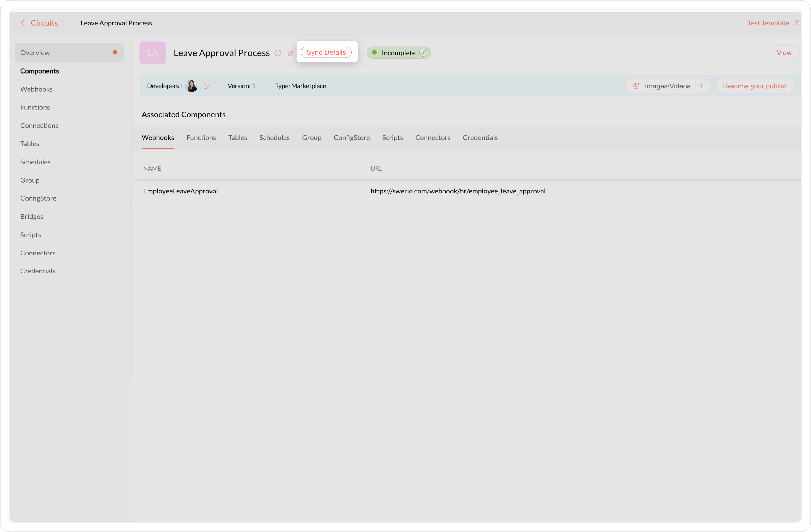Click Resume your publish button
811x532 pixels.
(755, 86)
